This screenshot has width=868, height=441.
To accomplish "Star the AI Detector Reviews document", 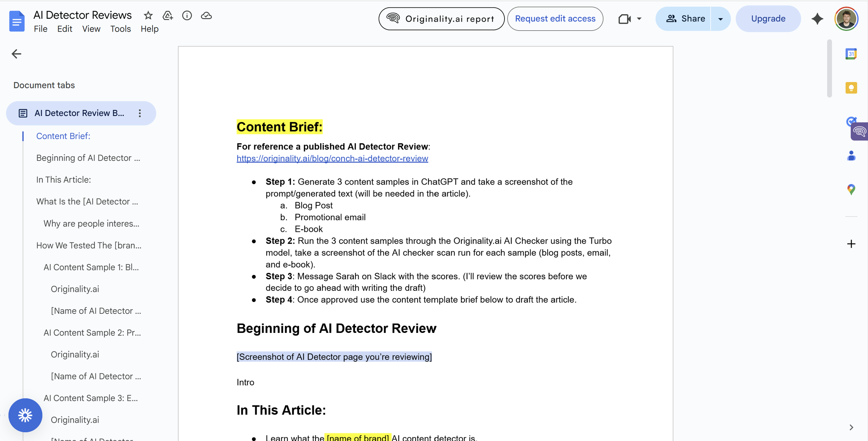I will coord(148,16).
